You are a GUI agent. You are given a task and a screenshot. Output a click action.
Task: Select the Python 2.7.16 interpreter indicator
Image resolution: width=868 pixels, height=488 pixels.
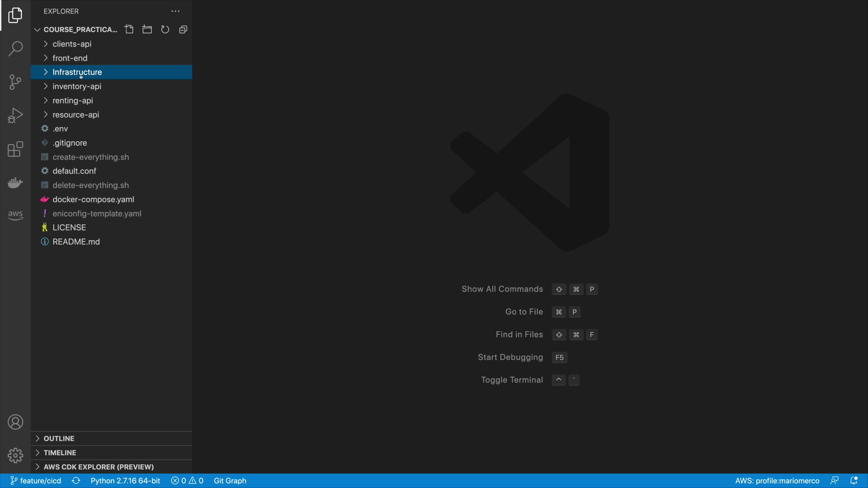point(125,481)
